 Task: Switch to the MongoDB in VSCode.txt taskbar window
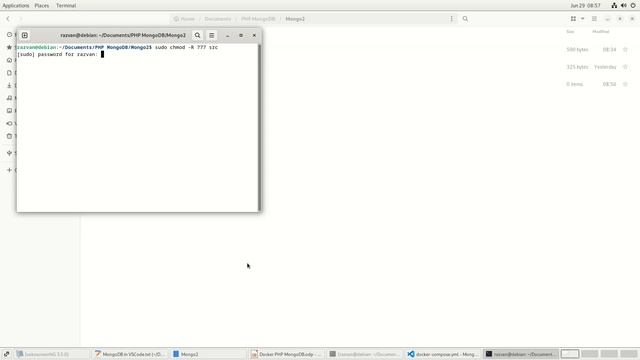pos(130,354)
